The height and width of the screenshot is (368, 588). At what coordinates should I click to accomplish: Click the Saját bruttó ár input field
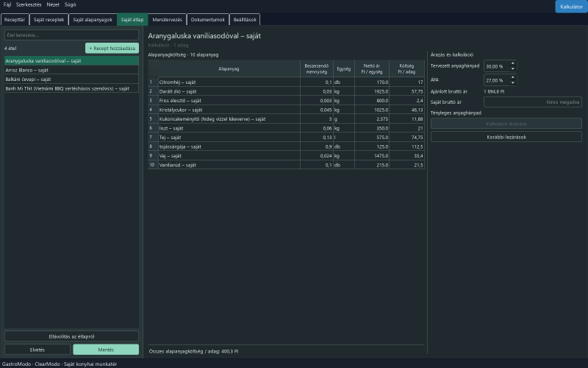[532, 102]
